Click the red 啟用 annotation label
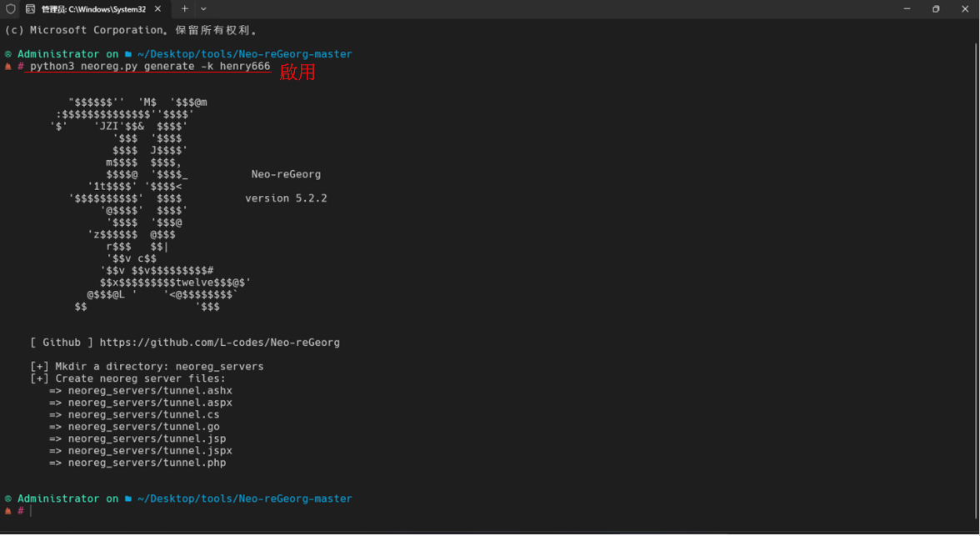The height and width of the screenshot is (536, 980). [x=297, y=72]
